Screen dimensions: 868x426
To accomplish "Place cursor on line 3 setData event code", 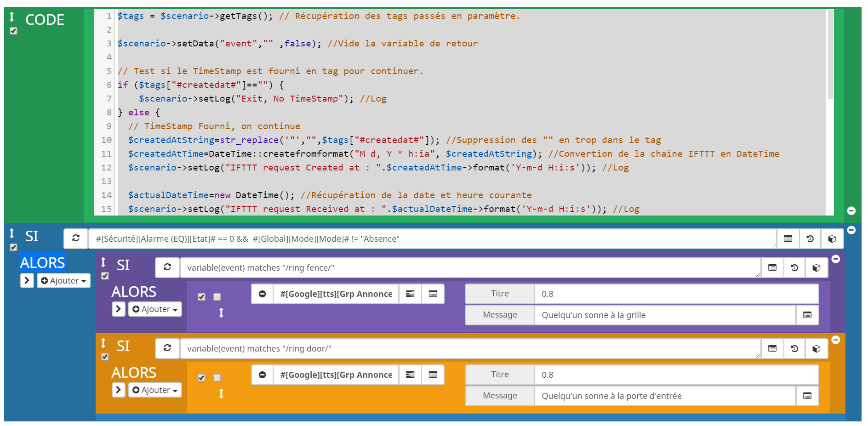I will click(x=219, y=44).
